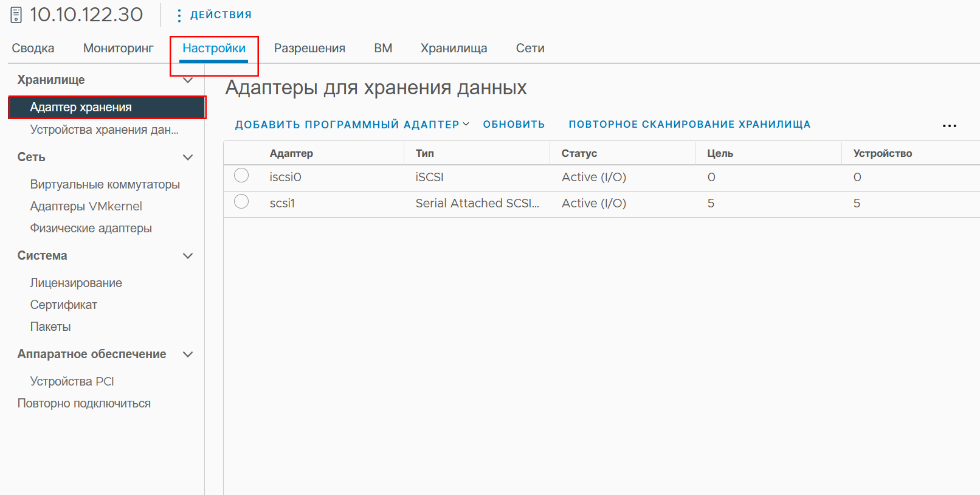Collapse the Система section chevron
Screen dimensions: 980x495
pos(188,256)
